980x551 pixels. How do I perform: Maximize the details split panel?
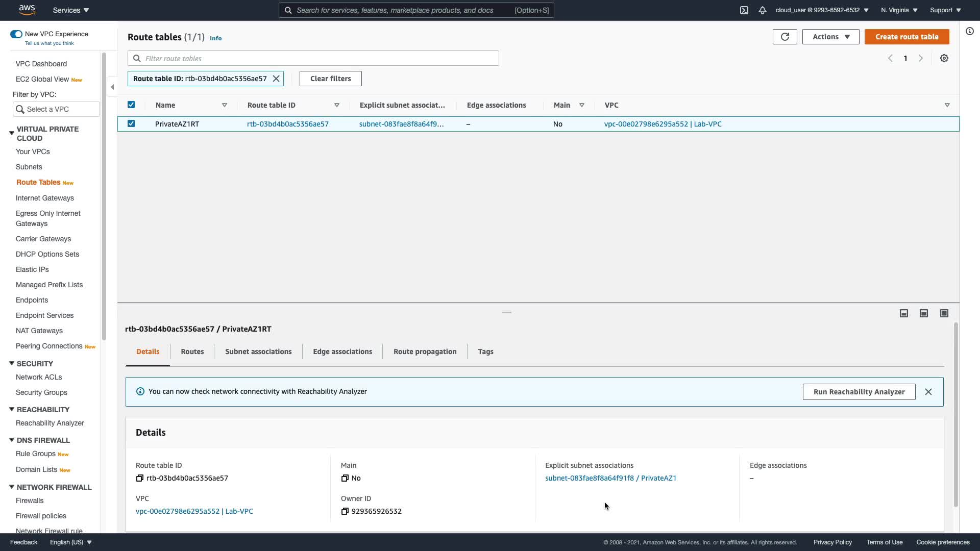click(x=944, y=313)
